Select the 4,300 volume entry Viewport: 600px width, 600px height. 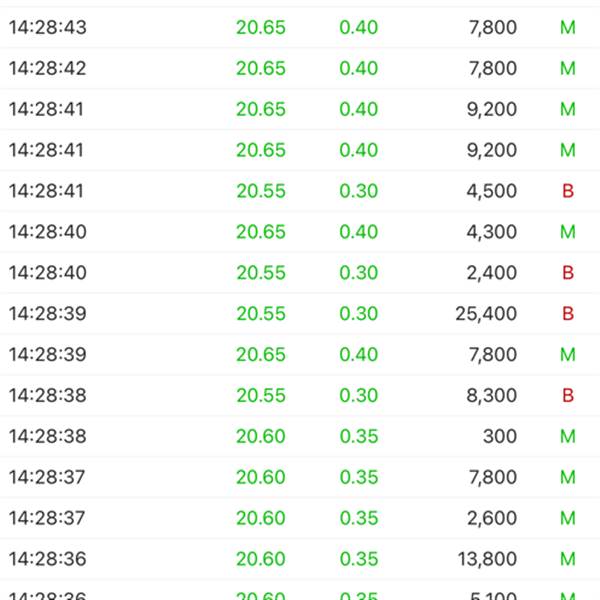492,232
